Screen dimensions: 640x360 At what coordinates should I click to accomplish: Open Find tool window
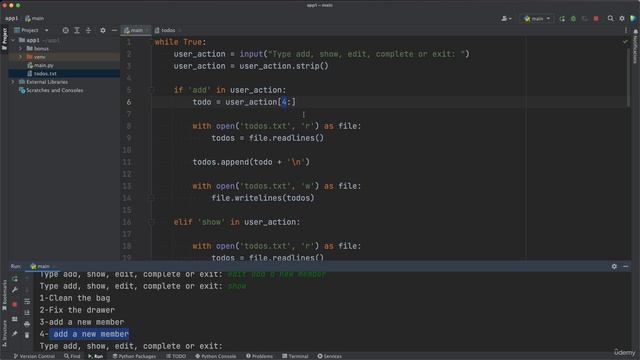click(x=72, y=356)
